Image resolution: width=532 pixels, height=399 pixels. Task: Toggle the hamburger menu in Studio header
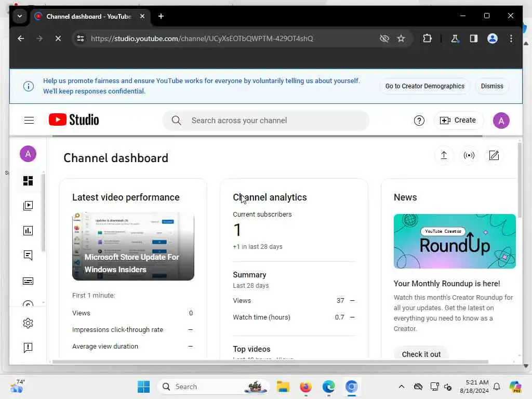[x=29, y=121]
